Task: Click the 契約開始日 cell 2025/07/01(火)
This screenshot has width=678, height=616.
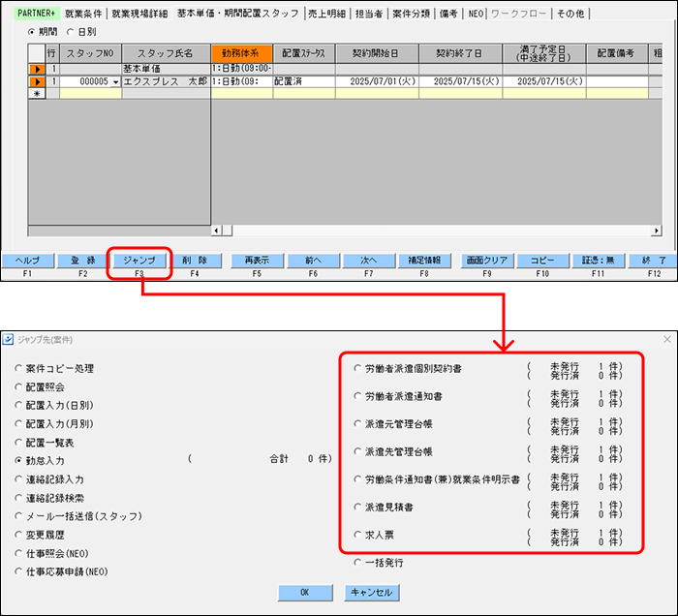Action: pos(377,81)
